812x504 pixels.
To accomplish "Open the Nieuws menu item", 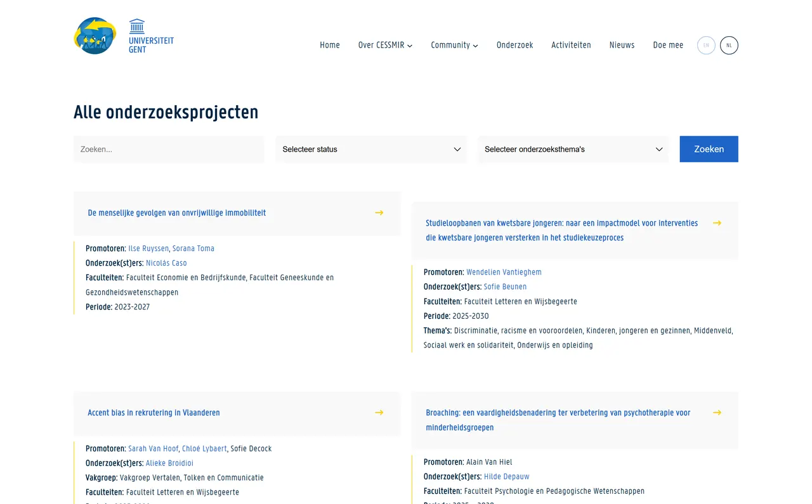I will click(622, 46).
